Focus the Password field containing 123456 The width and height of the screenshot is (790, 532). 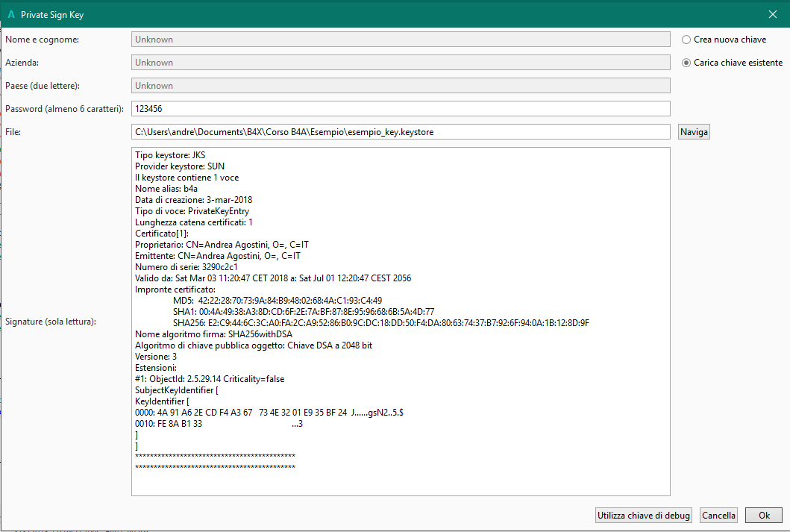coord(401,109)
